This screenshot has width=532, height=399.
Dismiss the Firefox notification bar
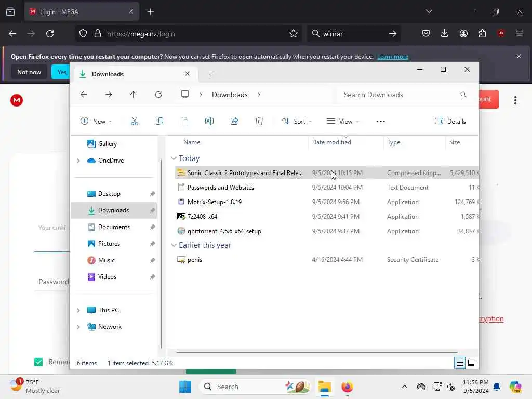[519, 56]
